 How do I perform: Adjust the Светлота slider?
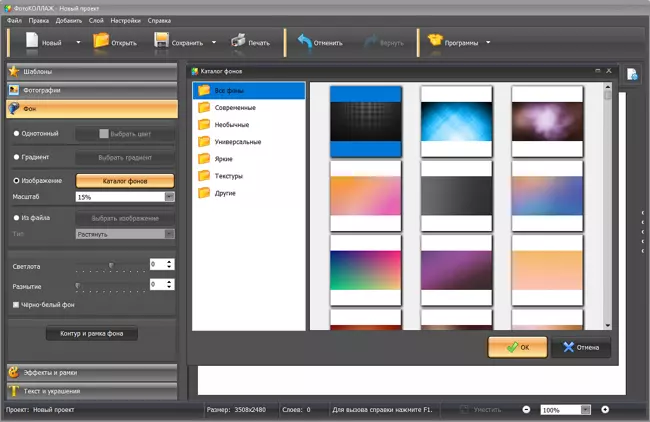[x=111, y=265]
